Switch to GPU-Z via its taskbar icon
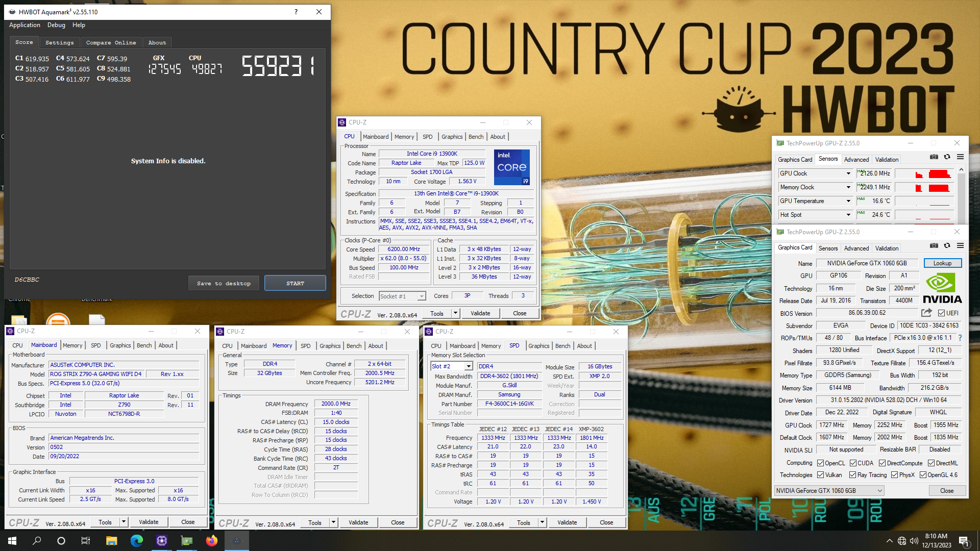The width and height of the screenshot is (980, 551). coord(187,541)
